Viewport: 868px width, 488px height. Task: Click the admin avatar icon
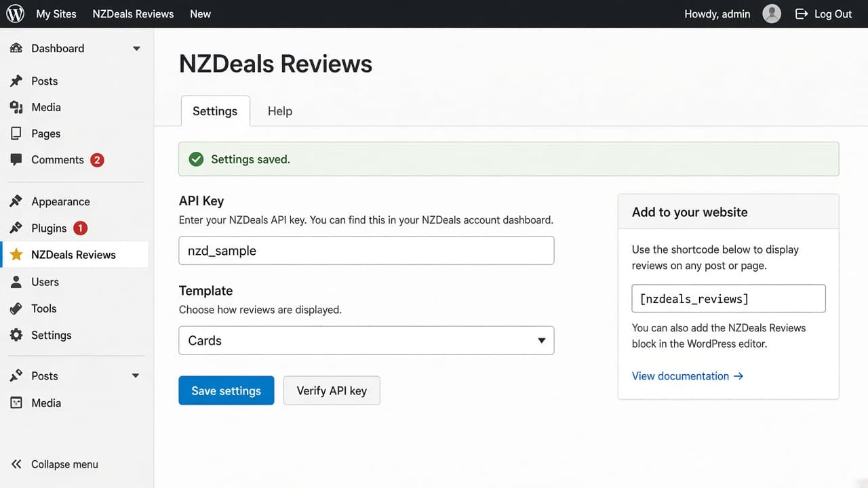772,14
